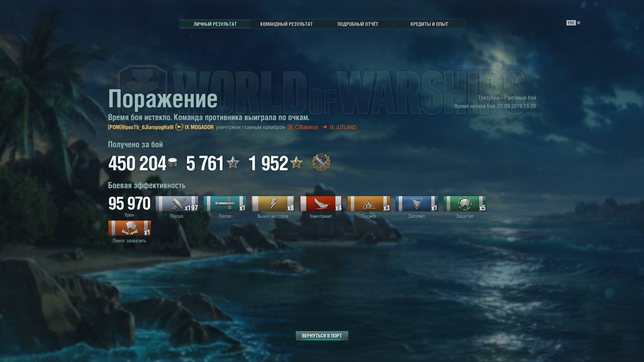Click the main battery hits ribbon x197
The width and height of the screenshot is (644, 362).
click(177, 204)
